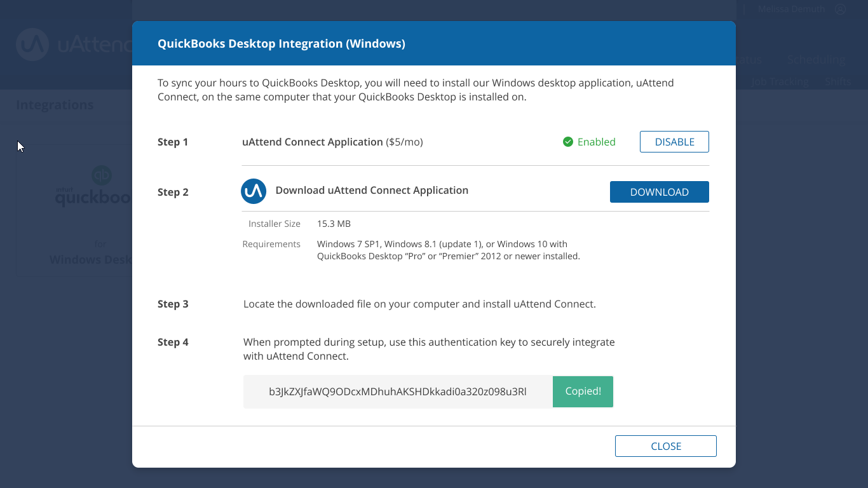Download the uAttend Connect application
The image size is (868, 488).
click(x=659, y=192)
